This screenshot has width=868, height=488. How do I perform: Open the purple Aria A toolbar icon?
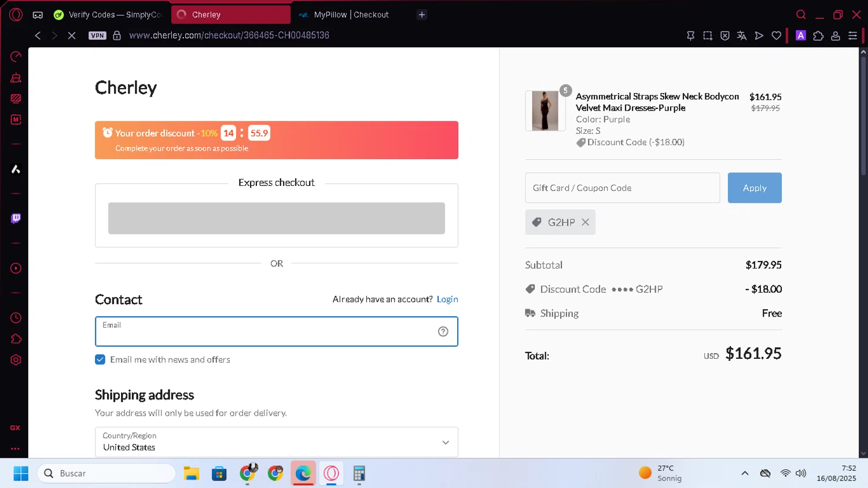(801, 35)
